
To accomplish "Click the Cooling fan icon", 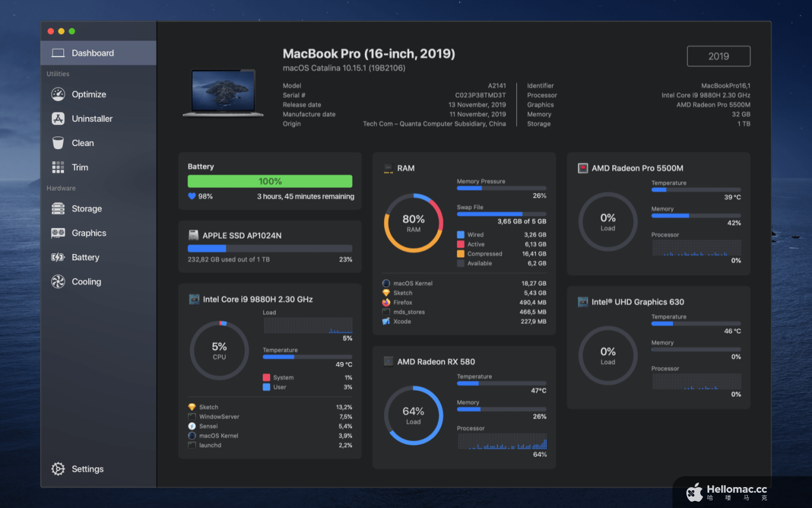I will (58, 281).
